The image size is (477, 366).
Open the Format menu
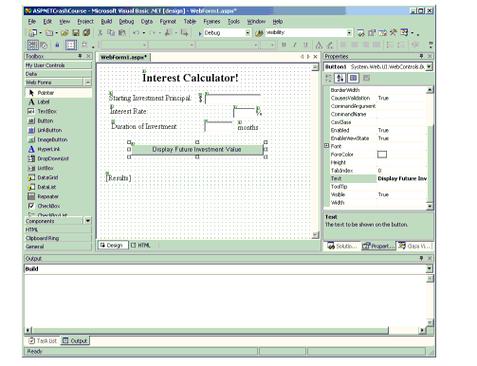(x=168, y=21)
